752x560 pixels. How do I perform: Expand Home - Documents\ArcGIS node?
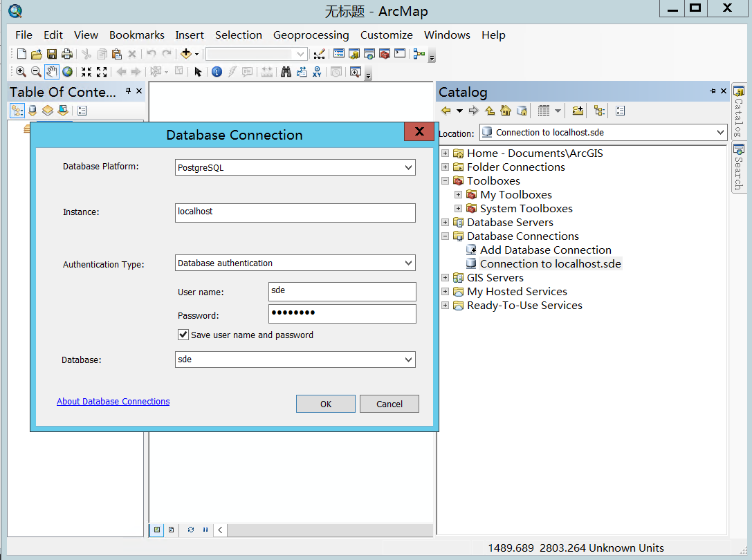(x=445, y=153)
